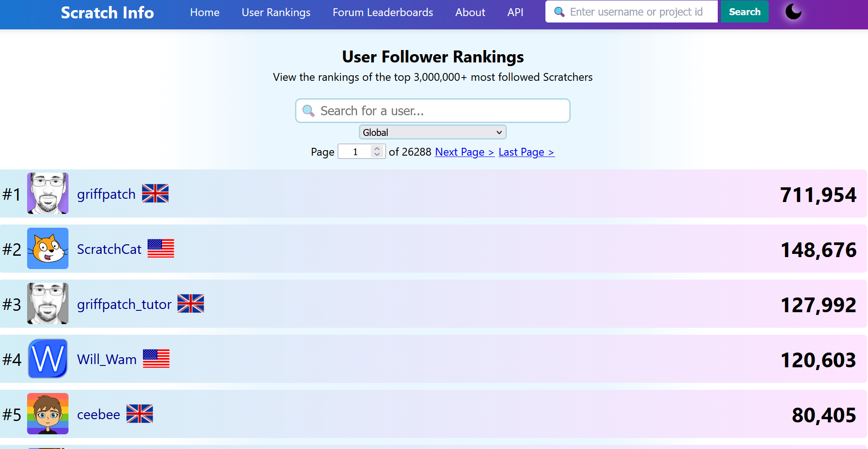Click griffpatch_tutor's grayscale avatar
The image size is (868, 449).
tap(48, 303)
